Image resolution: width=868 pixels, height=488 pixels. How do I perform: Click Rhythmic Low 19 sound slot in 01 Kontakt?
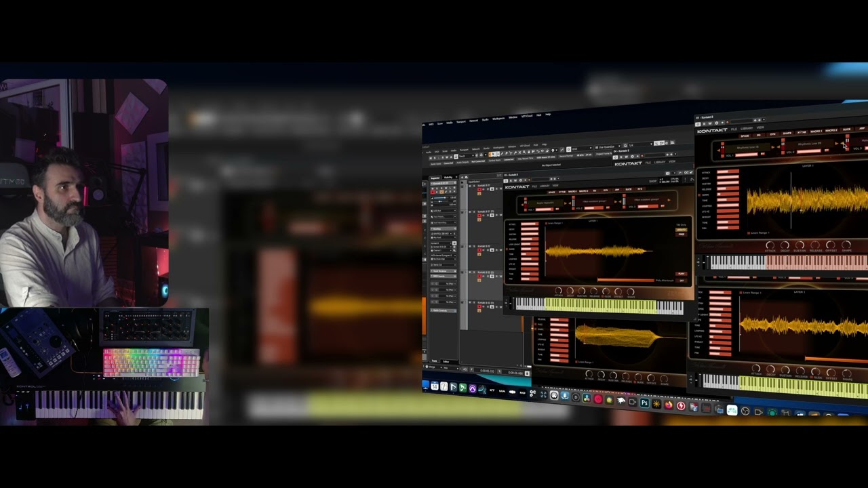click(748, 147)
